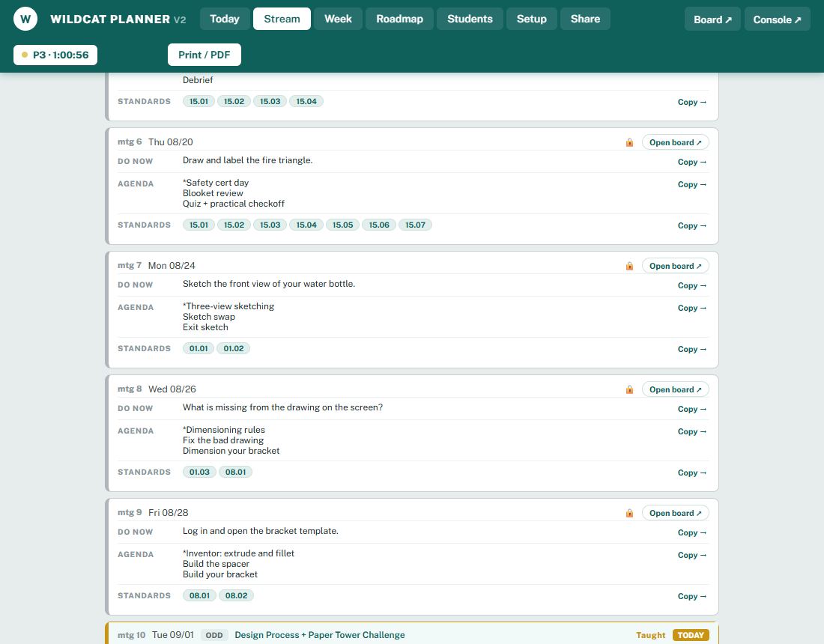Open the Students tab

point(470,19)
